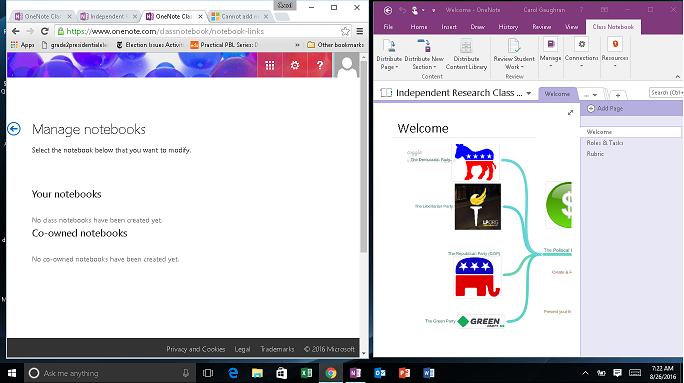
Task: Open Privacy and Cookies link
Action: coord(195,349)
